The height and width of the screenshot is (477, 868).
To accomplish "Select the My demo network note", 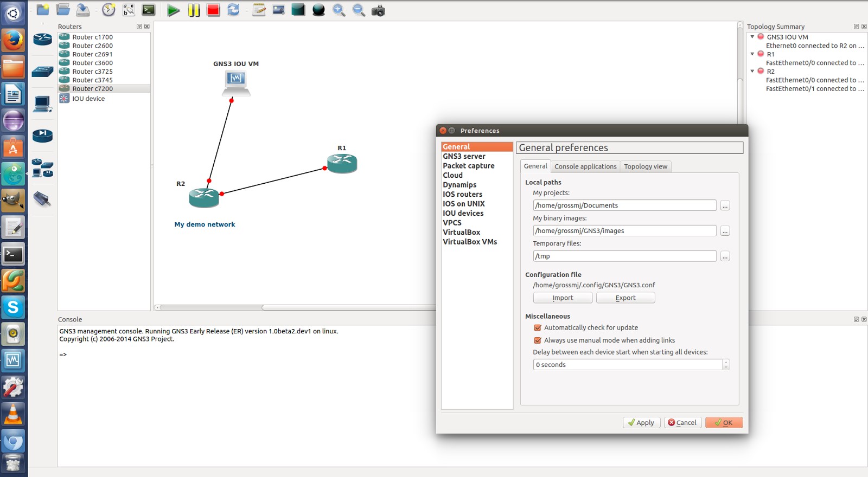I will click(x=205, y=224).
